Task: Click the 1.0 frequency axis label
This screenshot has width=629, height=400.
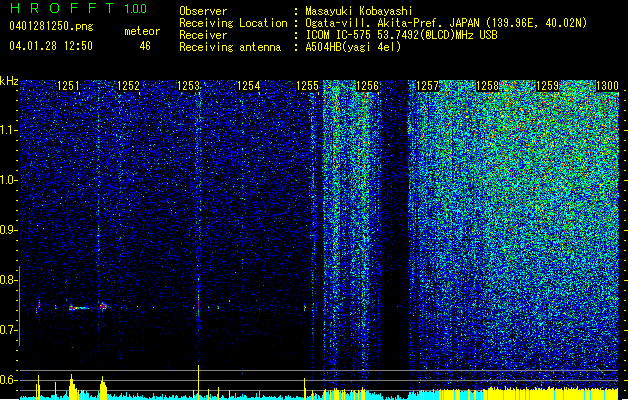Action: point(8,180)
